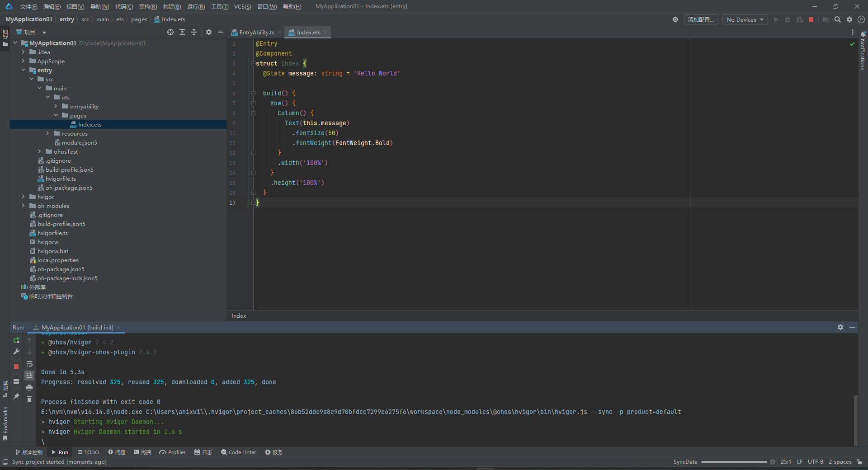Click the 添加配置 add configuration button
Image resolution: width=868 pixels, height=470 pixels.
[701, 19]
